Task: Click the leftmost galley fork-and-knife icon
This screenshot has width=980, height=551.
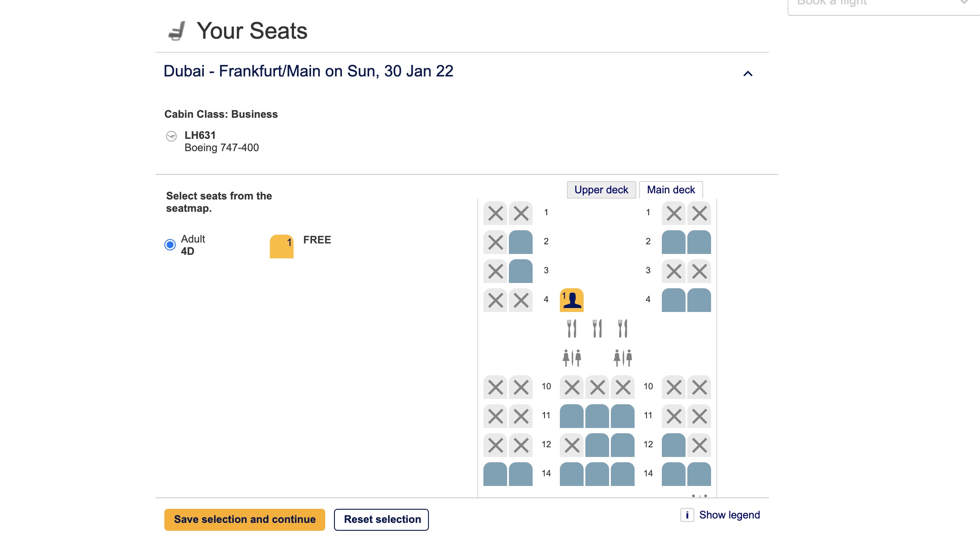Action: [571, 327]
